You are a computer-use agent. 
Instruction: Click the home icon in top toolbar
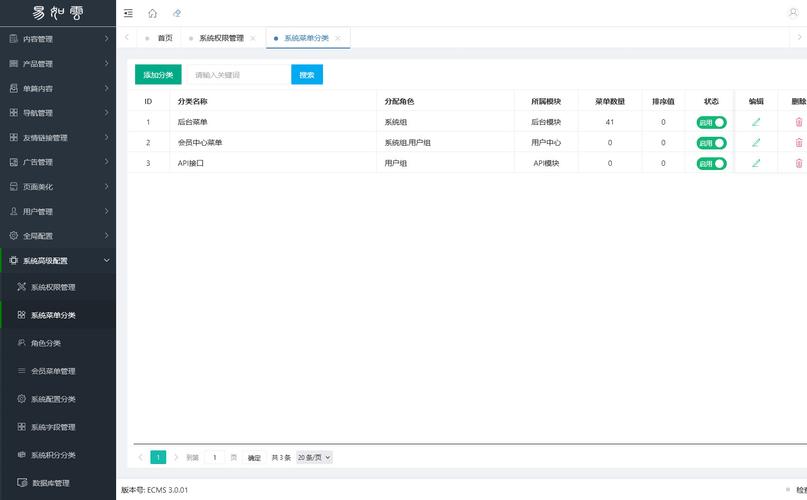coord(152,13)
